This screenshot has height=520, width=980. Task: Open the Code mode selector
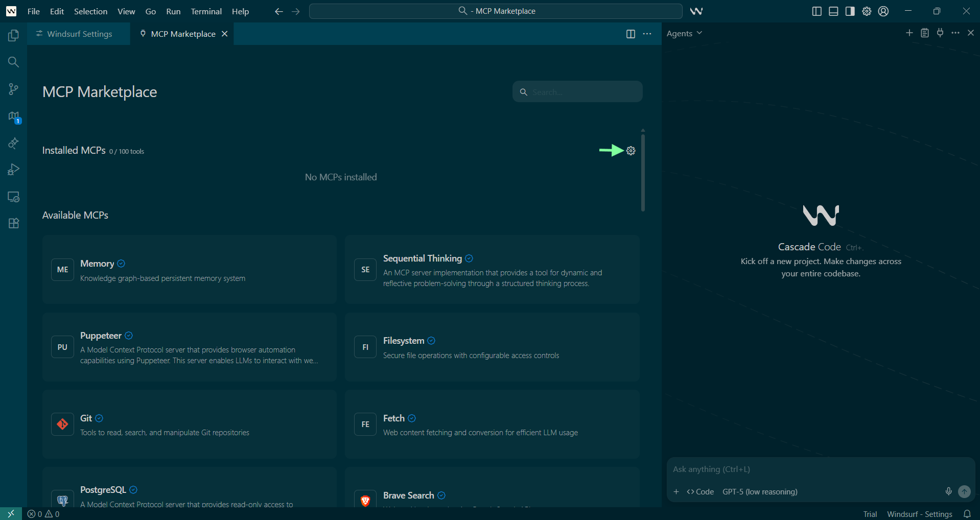tap(700, 492)
